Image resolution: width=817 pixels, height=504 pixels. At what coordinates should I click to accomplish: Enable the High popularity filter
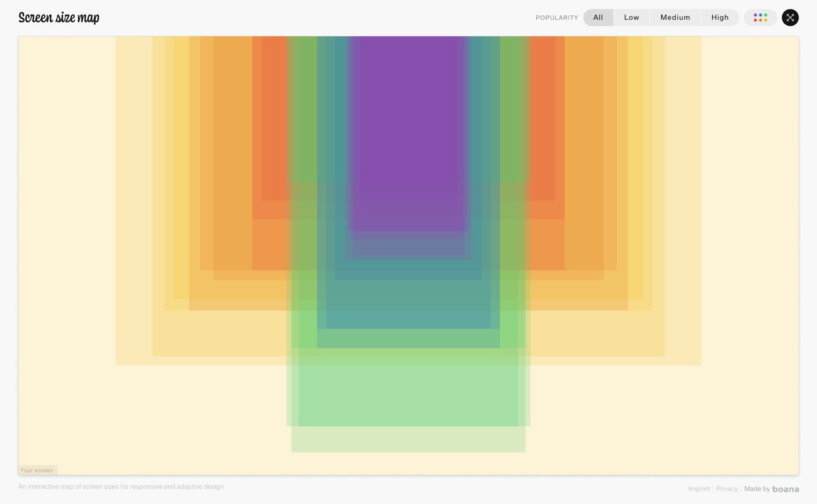[719, 17]
